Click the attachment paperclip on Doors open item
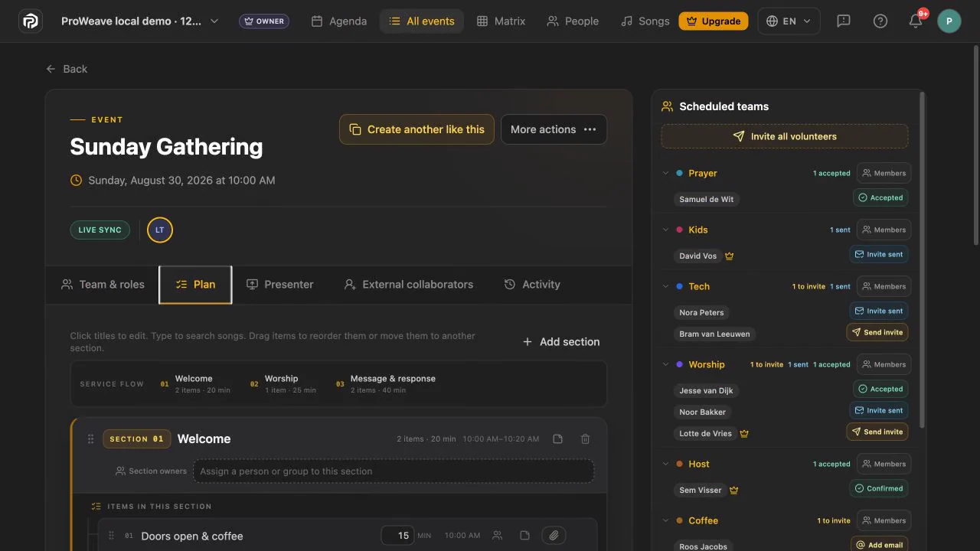The width and height of the screenshot is (980, 551). point(554,536)
